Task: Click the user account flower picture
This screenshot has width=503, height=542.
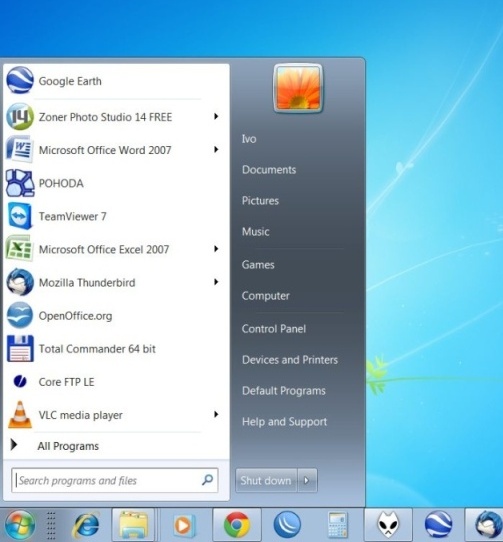Action: (x=298, y=88)
